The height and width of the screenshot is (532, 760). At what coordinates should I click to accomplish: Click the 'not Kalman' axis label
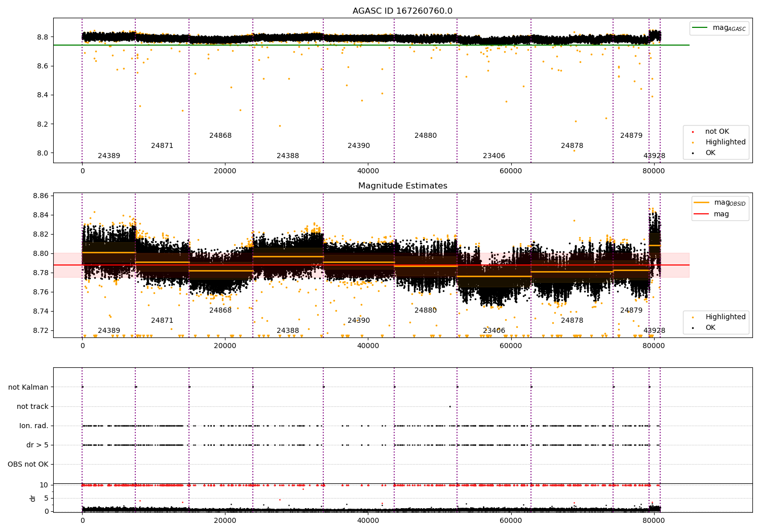28,388
